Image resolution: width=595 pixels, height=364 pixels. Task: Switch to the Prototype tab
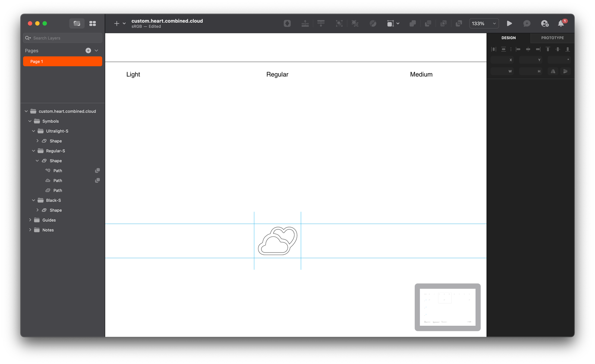tap(552, 38)
